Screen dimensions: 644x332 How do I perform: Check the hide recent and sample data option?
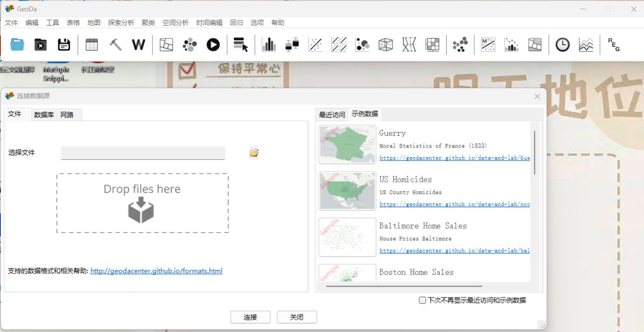click(x=422, y=300)
